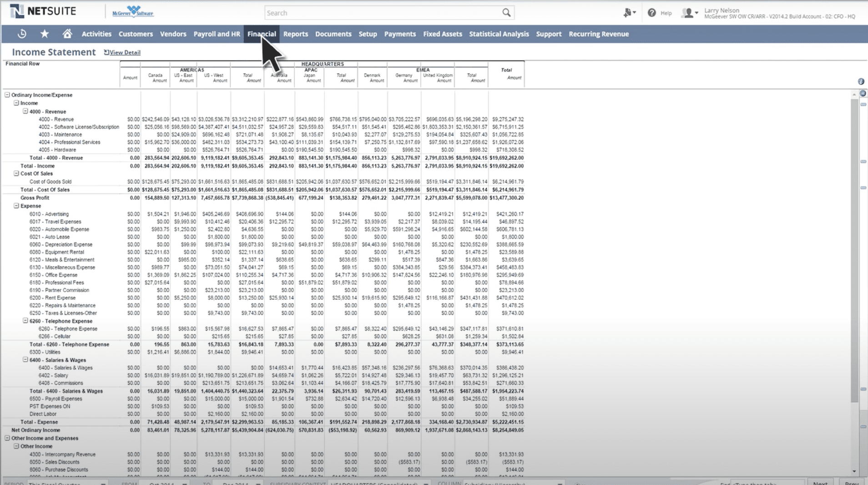Click the quick-create document icon near top right
The image size is (868, 485).
(x=628, y=13)
